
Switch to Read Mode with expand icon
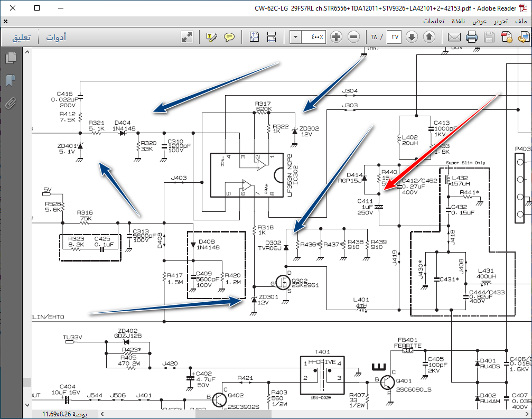pyautogui.click(x=187, y=36)
